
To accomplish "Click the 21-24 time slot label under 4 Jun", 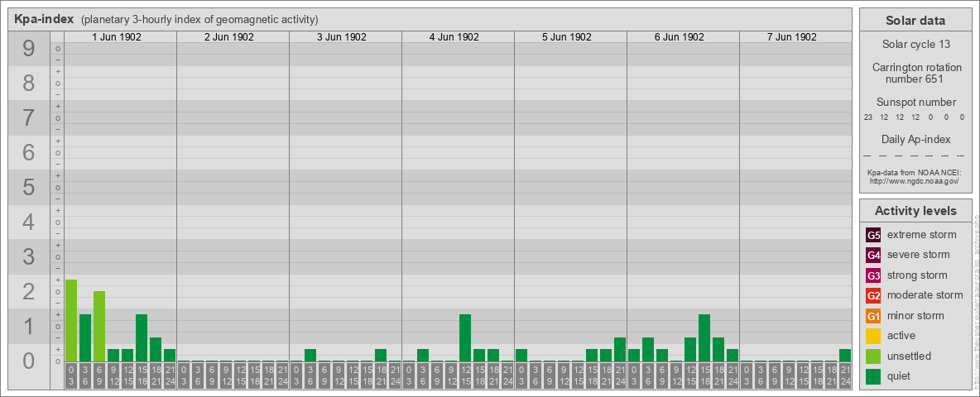I will tap(507, 375).
